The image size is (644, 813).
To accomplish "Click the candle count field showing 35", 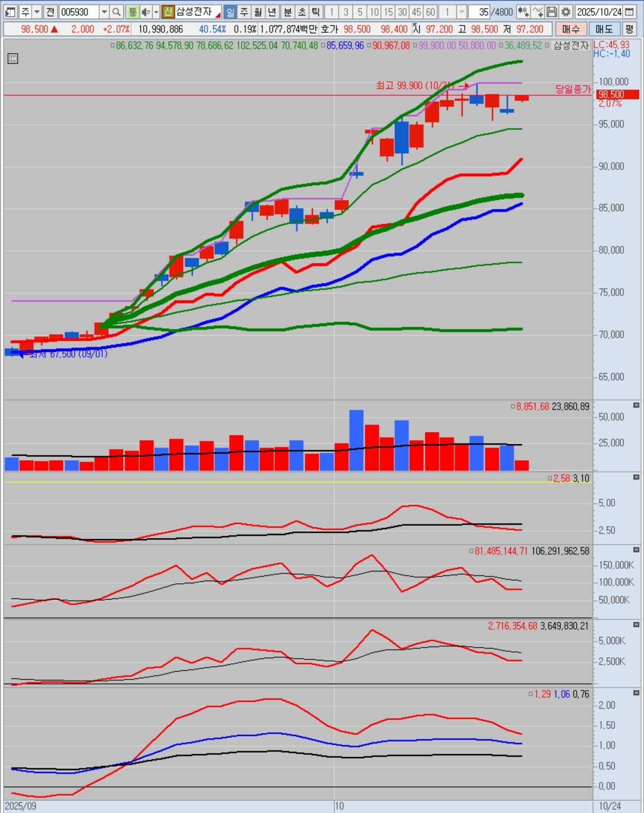I will (x=479, y=12).
